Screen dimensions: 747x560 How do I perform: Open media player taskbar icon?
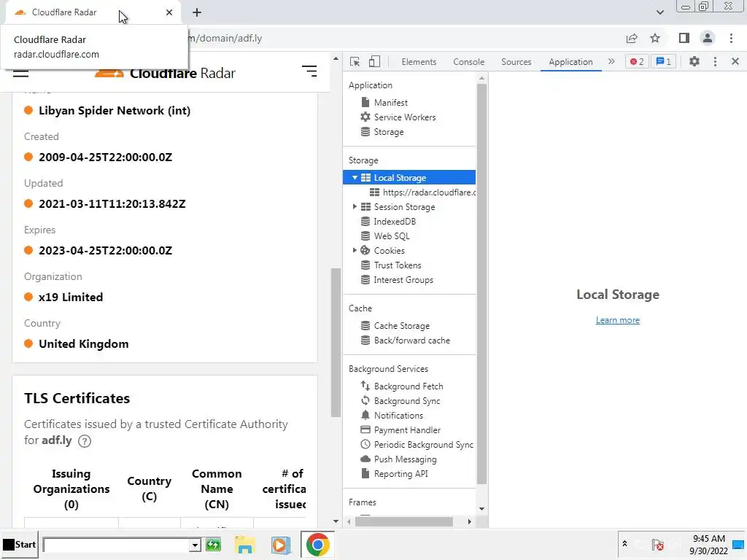281,545
